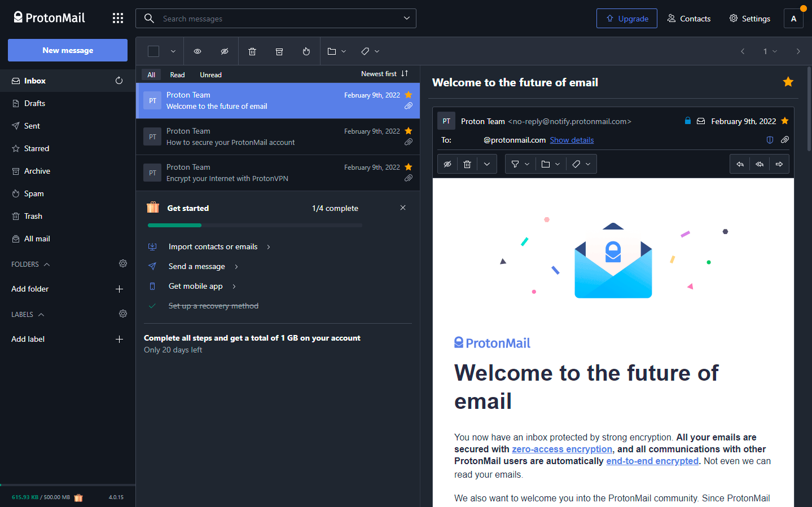Image resolution: width=812 pixels, height=507 pixels.
Task: Click the sort direction arrows icon
Action: pyautogui.click(x=405, y=74)
